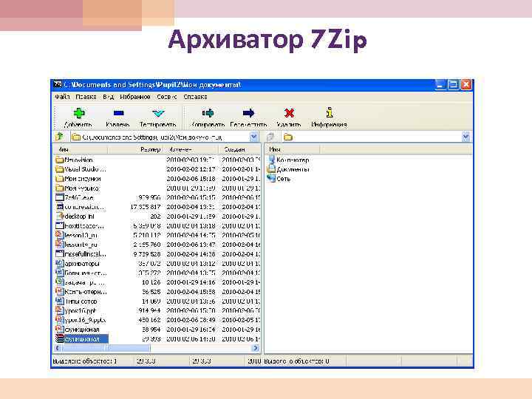
Task: Close the 7-Zip window
Action: (x=466, y=84)
